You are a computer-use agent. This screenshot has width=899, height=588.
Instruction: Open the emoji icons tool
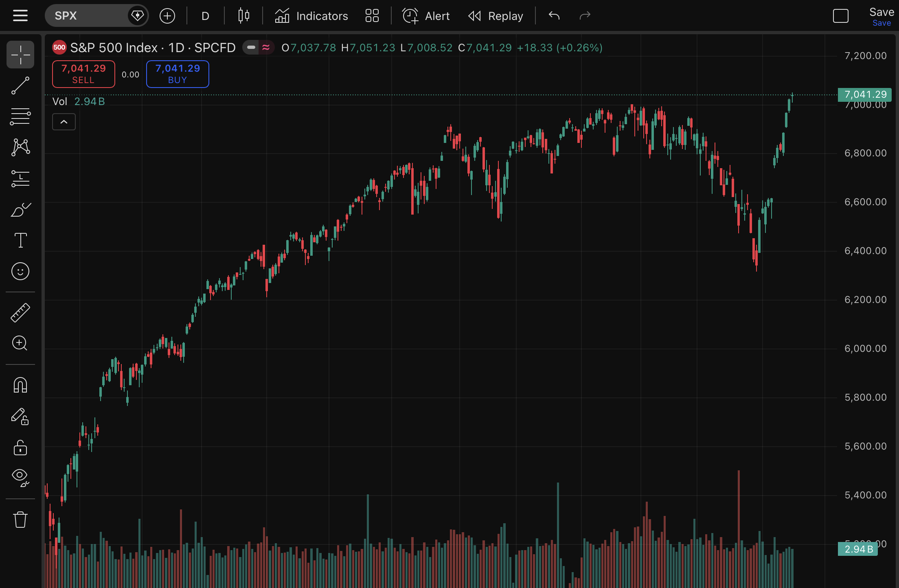pyautogui.click(x=20, y=271)
